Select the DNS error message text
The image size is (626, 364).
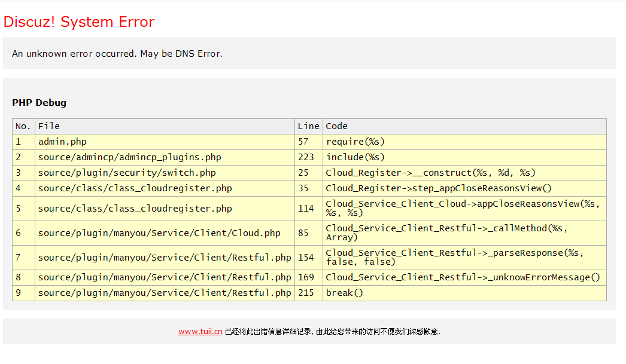pos(117,54)
